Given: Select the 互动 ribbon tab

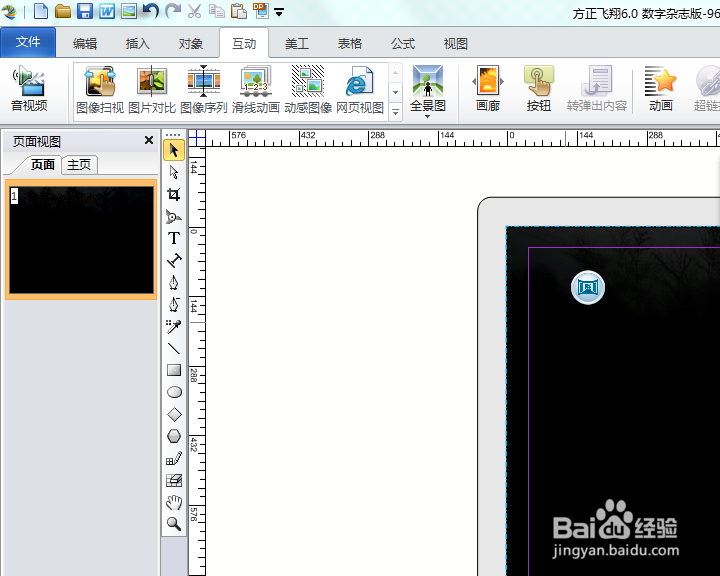Looking at the screenshot, I should click(244, 44).
